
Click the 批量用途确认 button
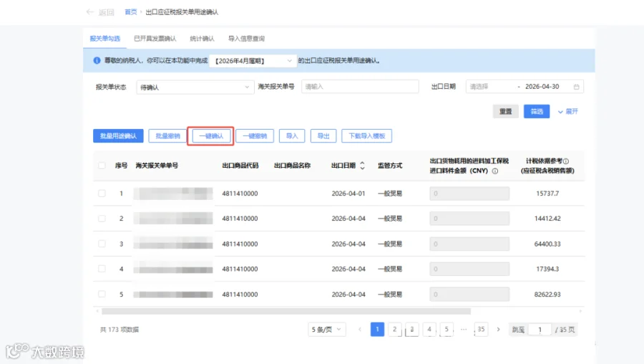[x=118, y=135]
